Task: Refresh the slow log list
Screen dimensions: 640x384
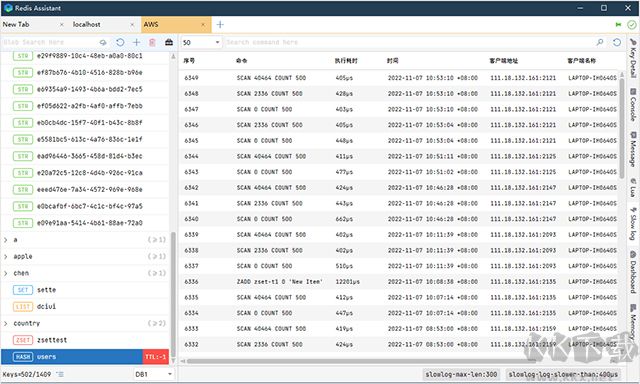Action: pyautogui.click(x=617, y=42)
